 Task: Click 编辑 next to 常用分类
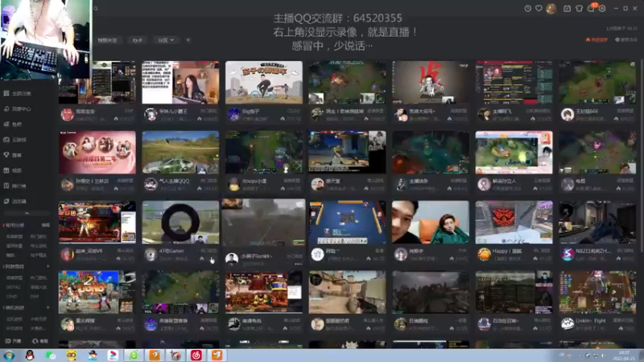tap(45, 225)
